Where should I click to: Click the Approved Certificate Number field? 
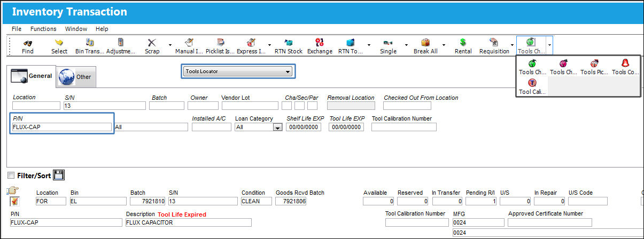click(x=549, y=222)
